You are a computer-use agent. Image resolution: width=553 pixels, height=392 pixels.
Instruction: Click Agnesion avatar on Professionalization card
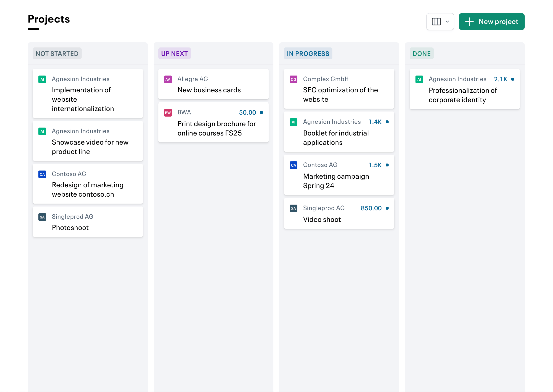pos(419,79)
